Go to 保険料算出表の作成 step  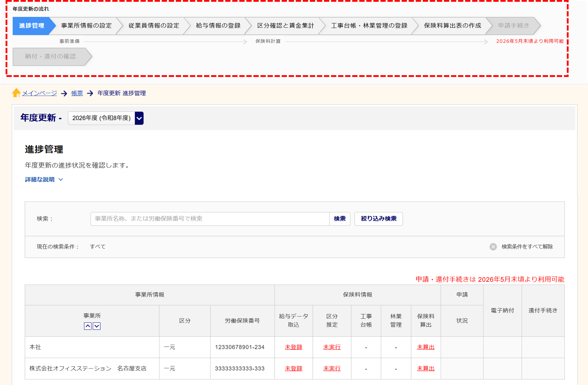tap(452, 26)
